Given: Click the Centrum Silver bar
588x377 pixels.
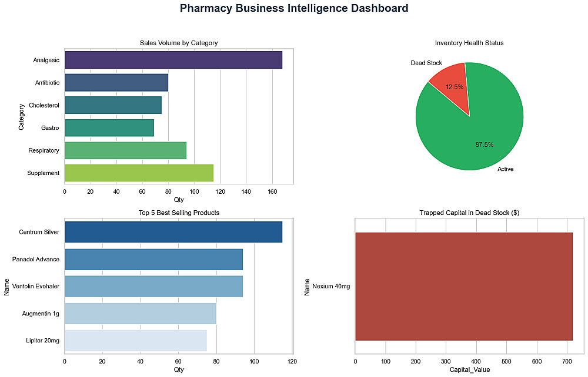Looking at the screenshot, I should point(173,232).
